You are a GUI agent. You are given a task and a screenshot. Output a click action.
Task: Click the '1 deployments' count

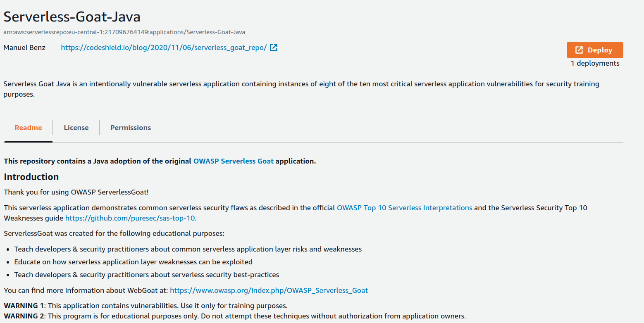pyautogui.click(x=595, y=63)
